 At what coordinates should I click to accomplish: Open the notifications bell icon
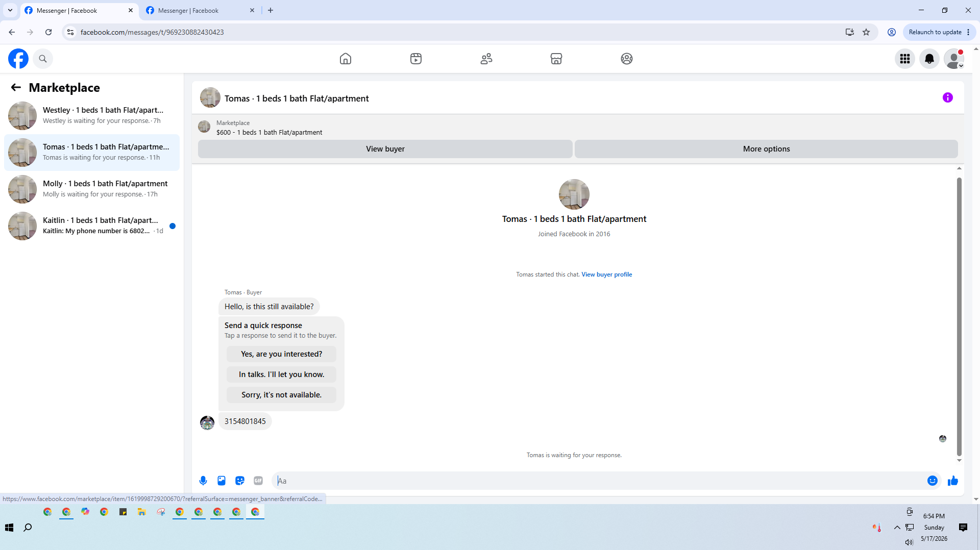click(x=929, y=59)
